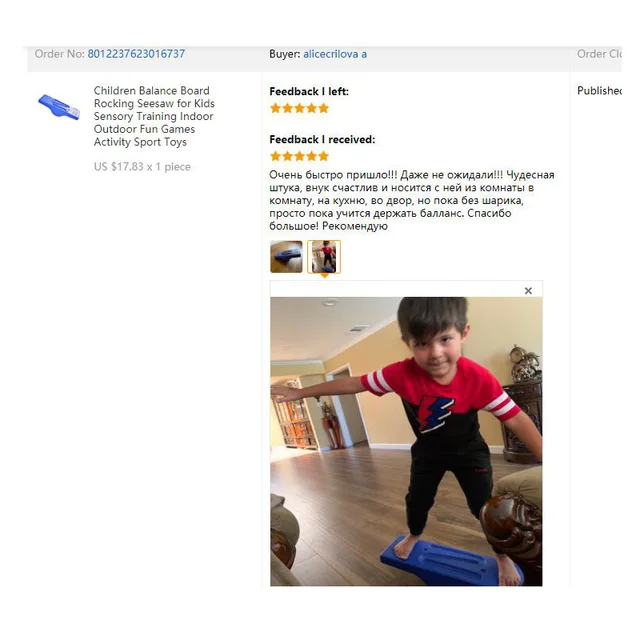Click the Russian review text

(x=411, y=200)
